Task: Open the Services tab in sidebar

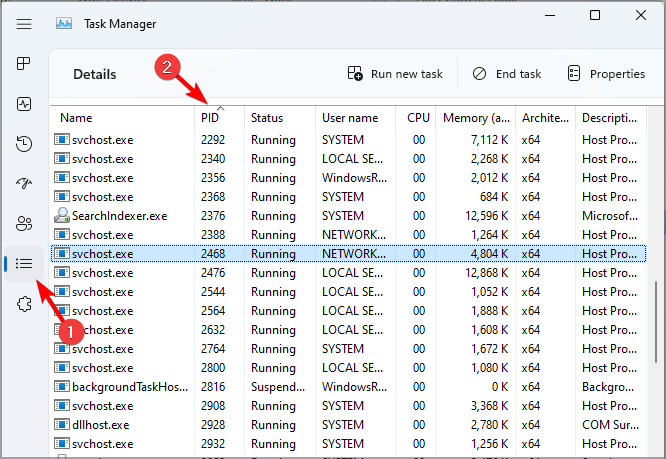Action: [24, 304]
